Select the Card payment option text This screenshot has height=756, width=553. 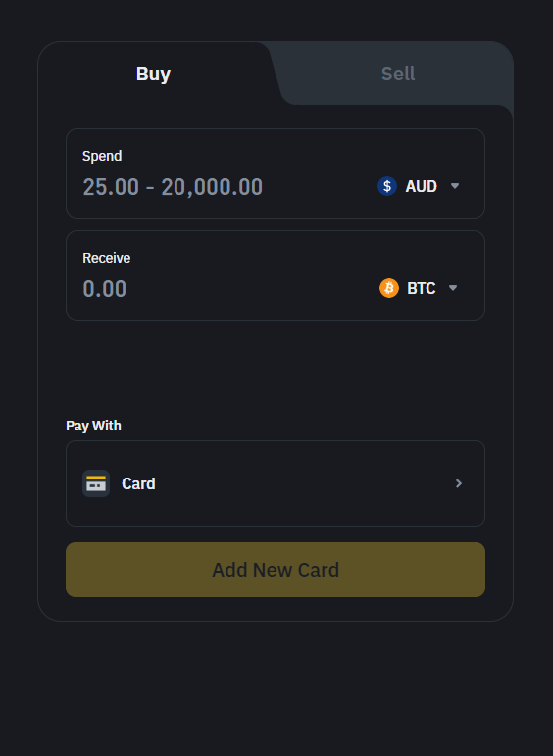(138, 483)
